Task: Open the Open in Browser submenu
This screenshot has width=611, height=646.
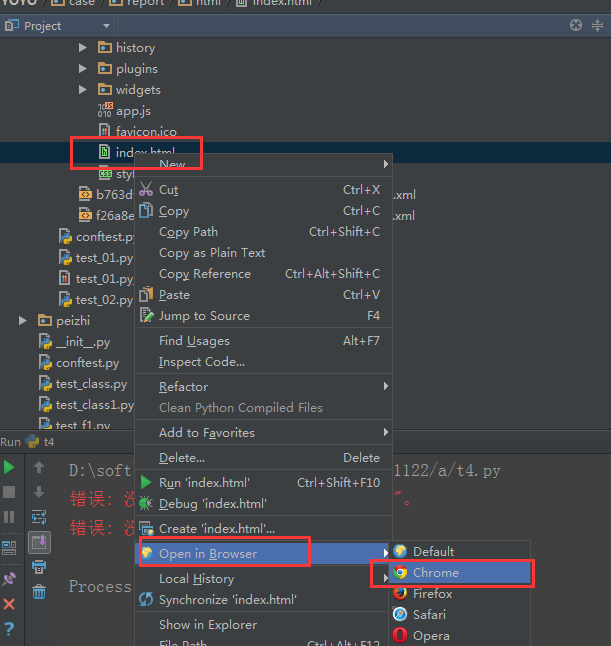Action: (264, 554)
